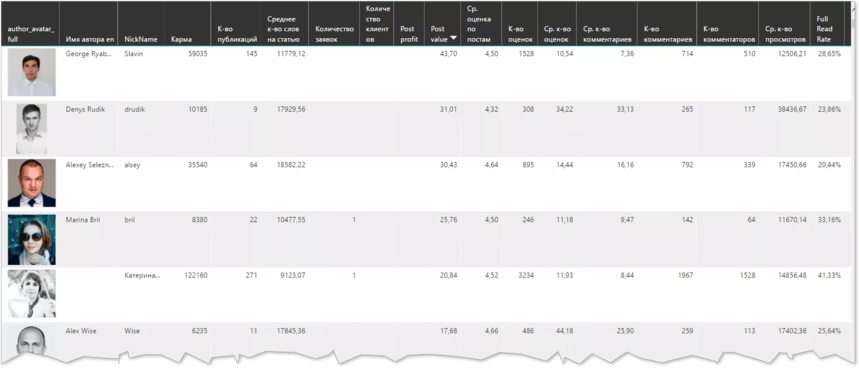Viewport: 859px width, 368px height.
Task: Select karma value 122160
Action: [x=196, y=275]
